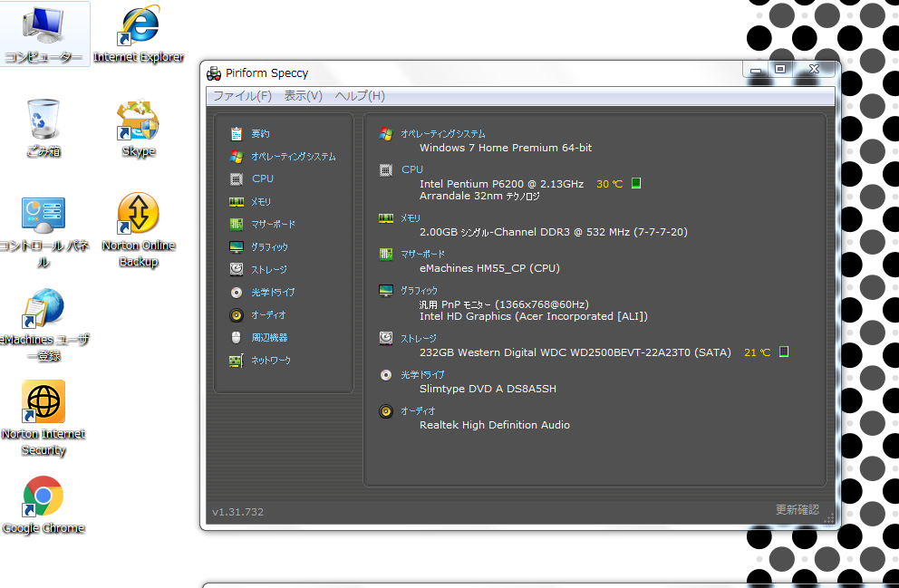Open オペレーティングシステム section in sidebar
Viewport: 899px width, 588px height.
tap(294, 157)
